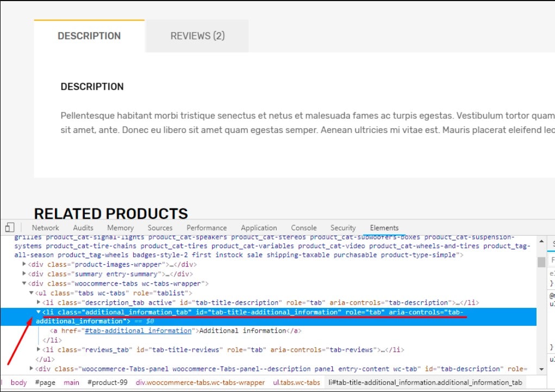Viewport: 555px width, 392px height.
Task: Open the Application tab in DevTools
Action: [x=259, y=228]
